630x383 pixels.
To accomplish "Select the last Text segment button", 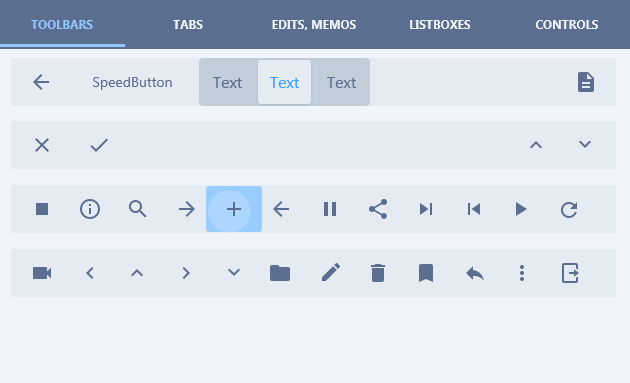I will (342, 82).
